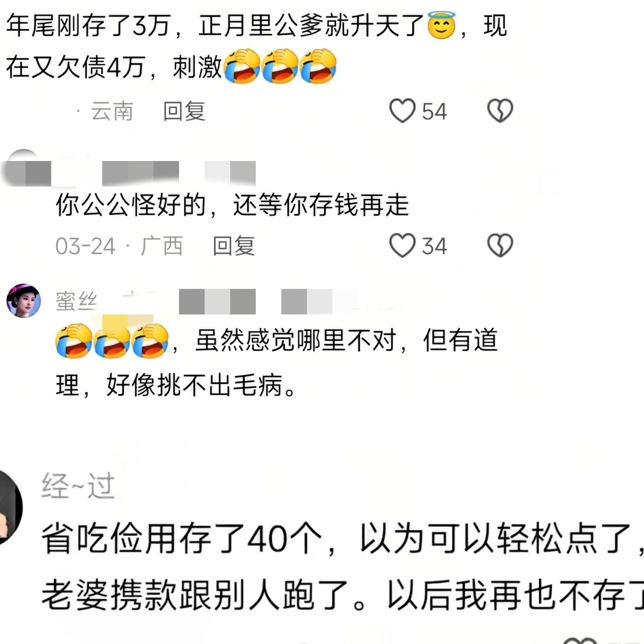Viewport: 644px width, 644px height.
Task: Open the 蜜丝 username profile
Action: (76, 301)
